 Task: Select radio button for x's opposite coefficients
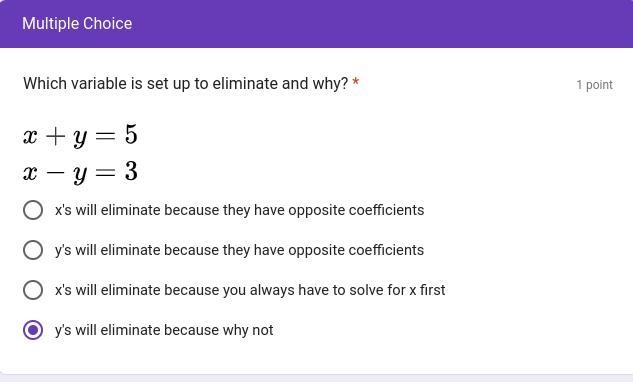33,210
